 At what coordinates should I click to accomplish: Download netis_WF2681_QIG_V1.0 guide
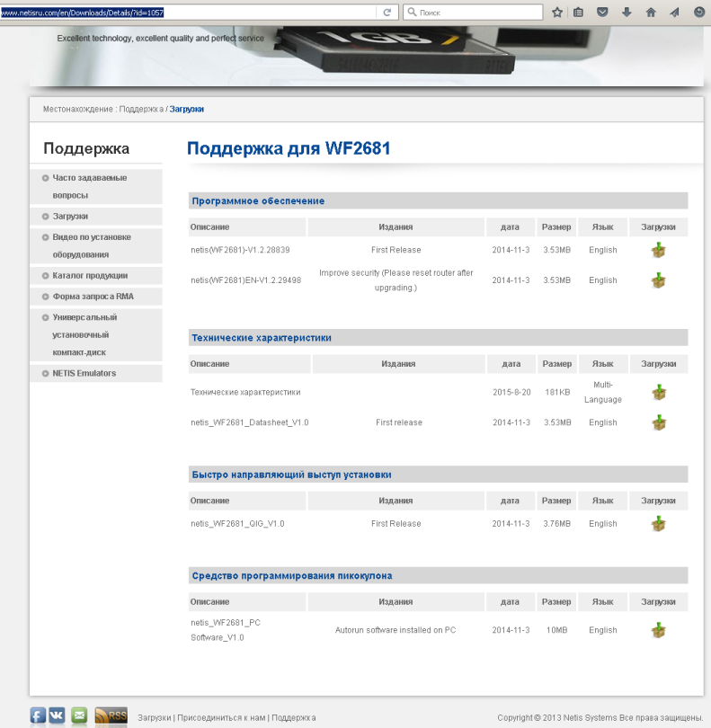(659, 524)
